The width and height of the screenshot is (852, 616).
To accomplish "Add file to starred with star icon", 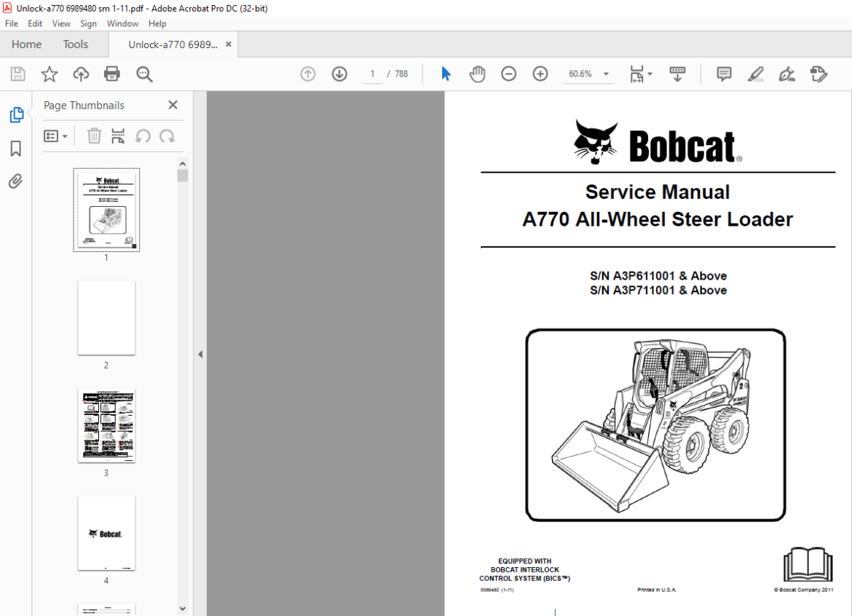I will point(50,74).
